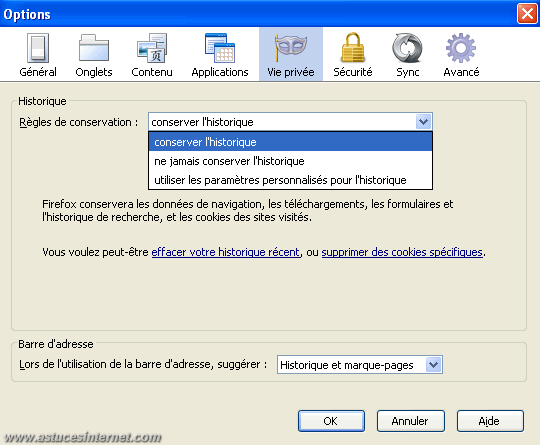The height and width of the screenshot is (445, 540).
Task: Follow the "supprimer des cookies spécifiques" link
Action: point(402,252)
